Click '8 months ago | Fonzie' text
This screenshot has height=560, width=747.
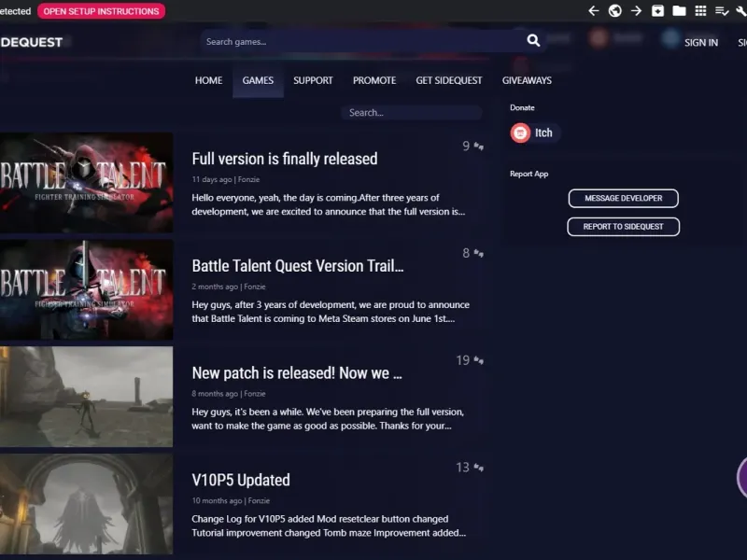pos(229,394)
